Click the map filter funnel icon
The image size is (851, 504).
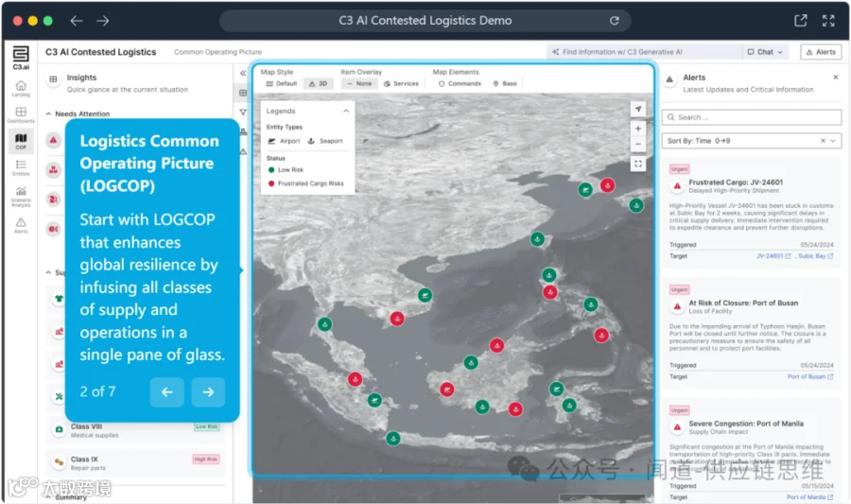click(243, 113)
